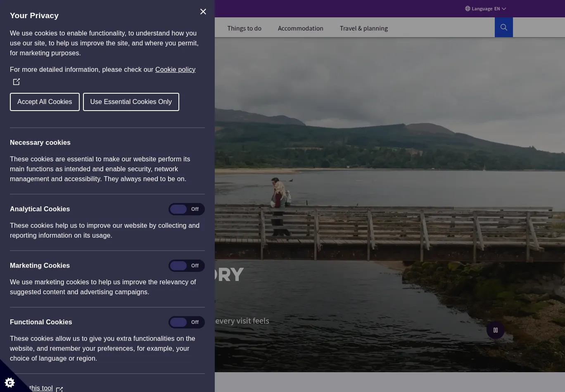Expand the Travel & planning menu
The image size is (565, 392).
click(363, 28)
